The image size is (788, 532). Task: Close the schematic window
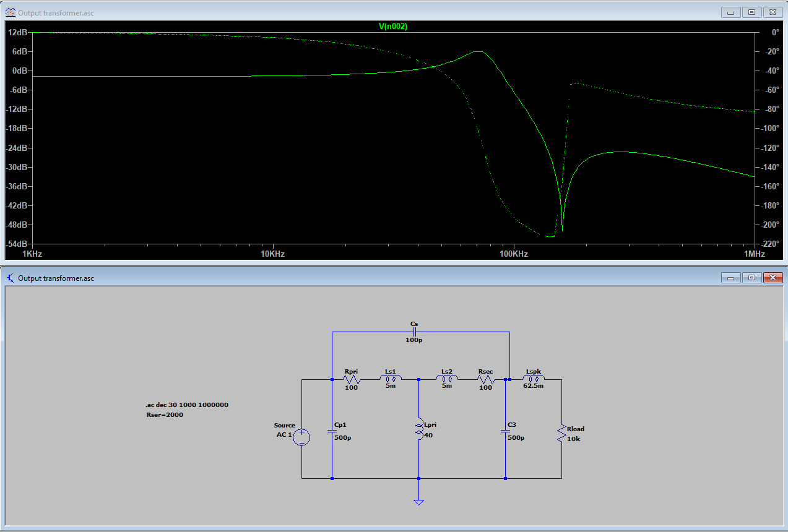[773, 278]
